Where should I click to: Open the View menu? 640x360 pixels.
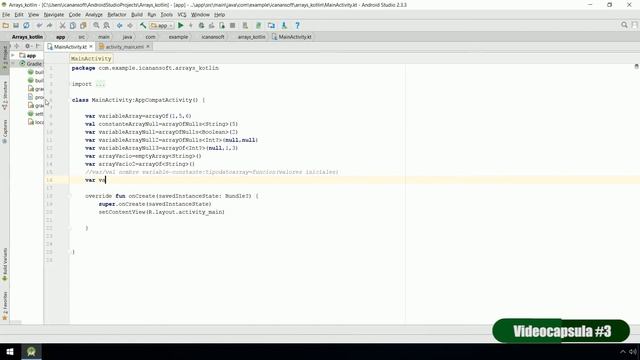tap(33, 15)
